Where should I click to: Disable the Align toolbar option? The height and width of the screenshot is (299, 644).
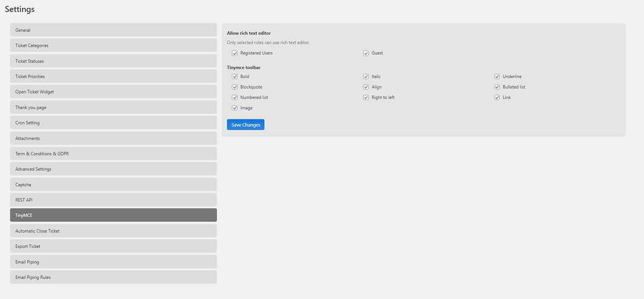(x=366, y=87)
